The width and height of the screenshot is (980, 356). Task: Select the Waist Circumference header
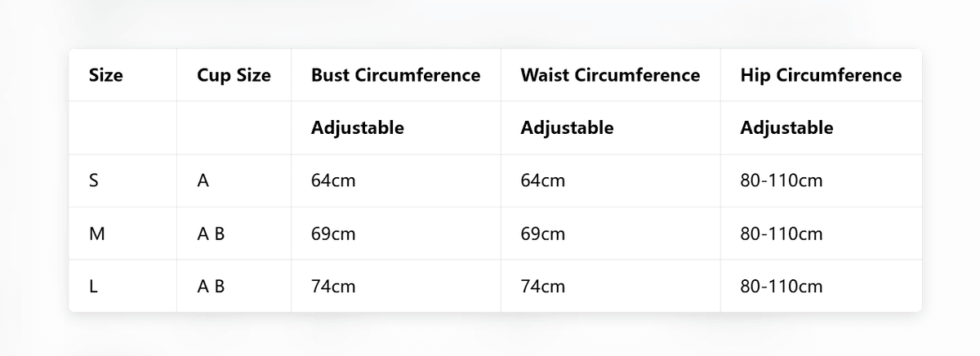(x=610, y=76)
